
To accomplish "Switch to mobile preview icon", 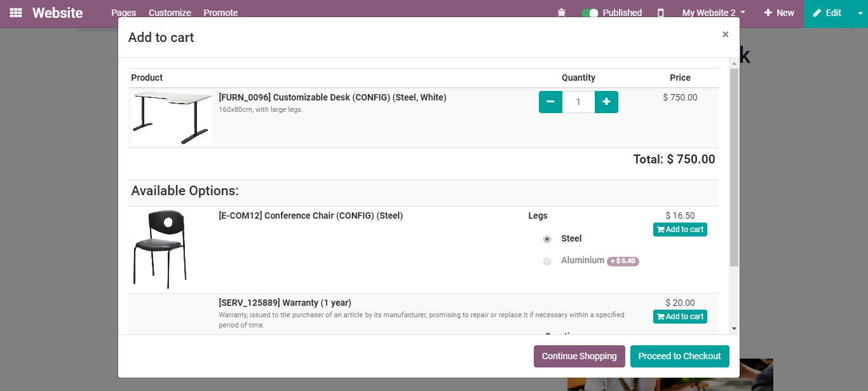I will point(661,13).
